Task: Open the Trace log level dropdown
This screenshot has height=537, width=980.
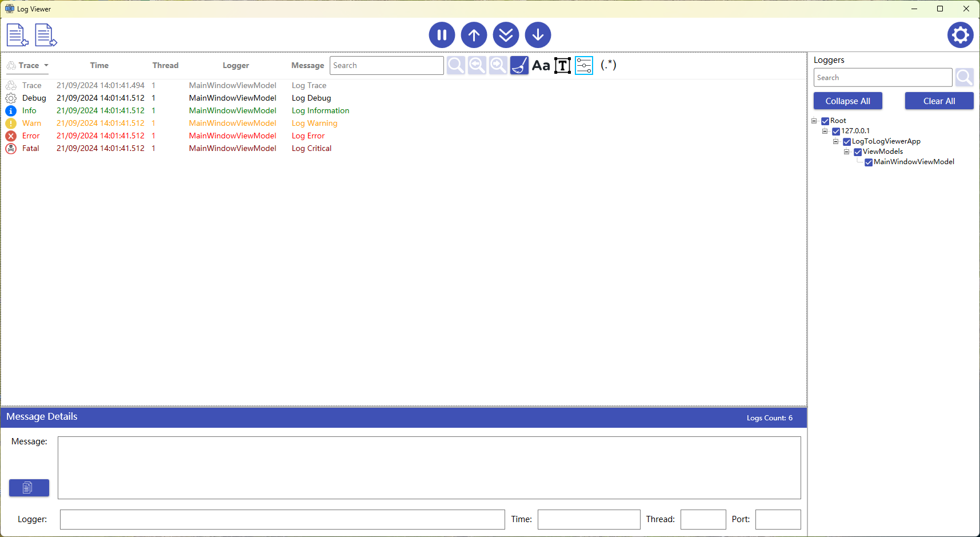Action: pyautogui.click(x=29, y=65)
